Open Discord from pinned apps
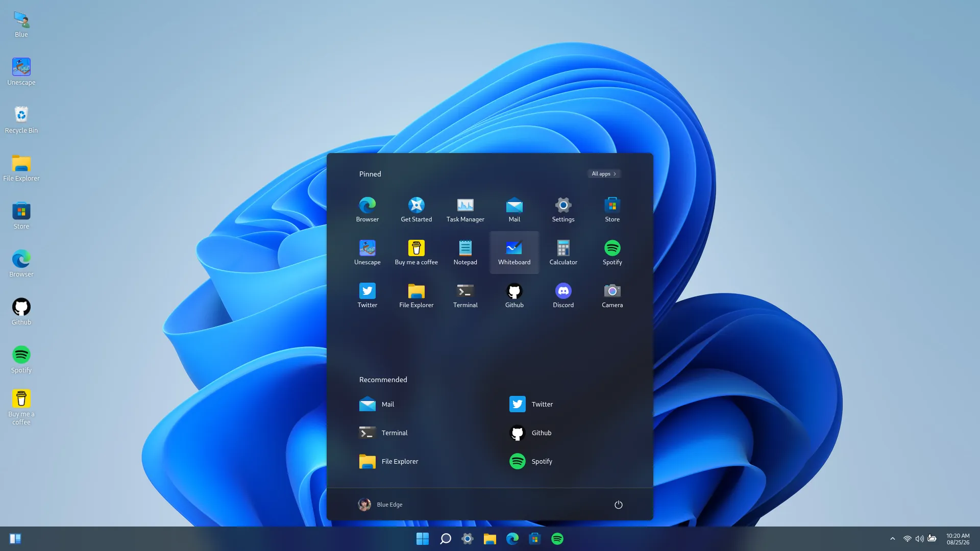Screen dimensions: 980x551 pyautogui.click(x=563, y=295)
